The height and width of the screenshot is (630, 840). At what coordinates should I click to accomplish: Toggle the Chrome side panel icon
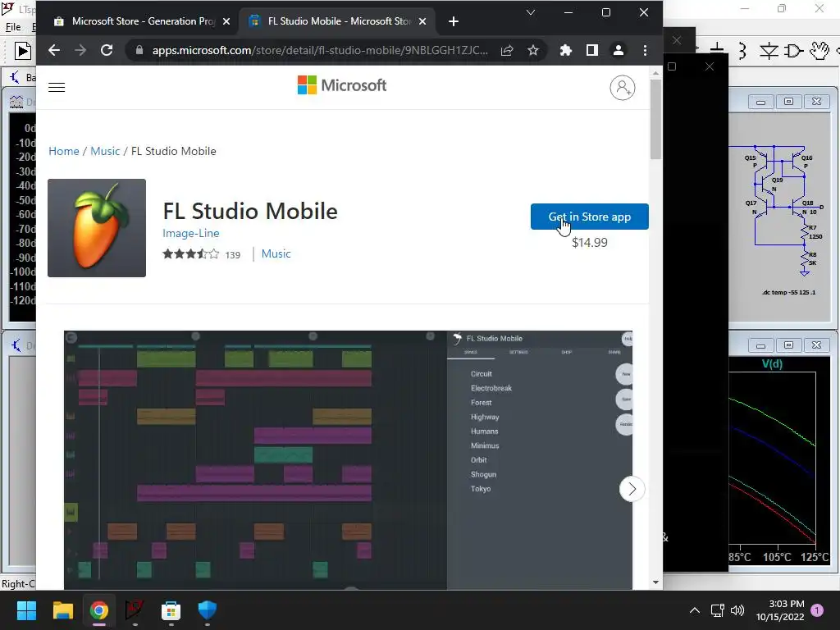point(592,50)
